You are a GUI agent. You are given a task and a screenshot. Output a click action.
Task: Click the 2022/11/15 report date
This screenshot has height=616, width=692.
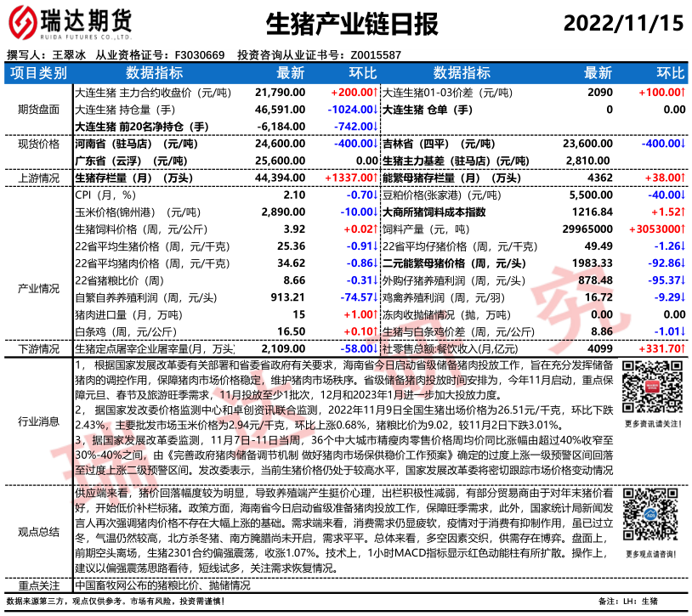[622, 23]
